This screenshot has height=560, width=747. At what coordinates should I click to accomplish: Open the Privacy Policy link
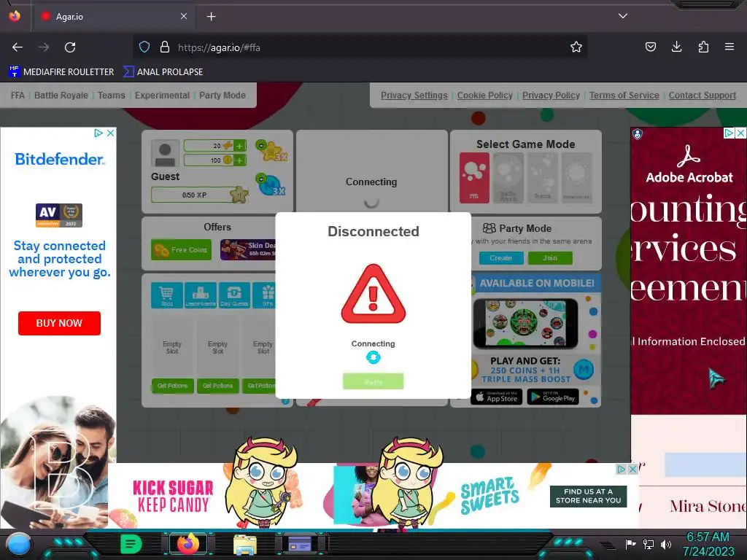551,96
